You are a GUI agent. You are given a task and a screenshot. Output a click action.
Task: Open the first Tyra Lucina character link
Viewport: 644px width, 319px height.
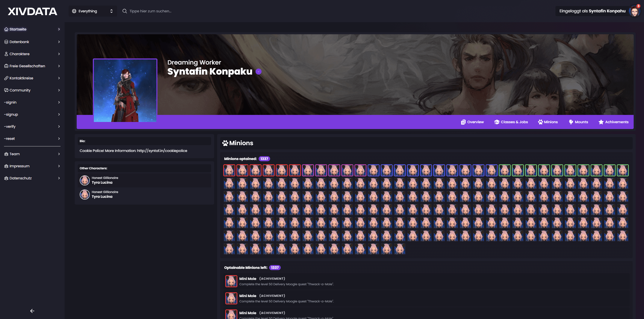102,182
